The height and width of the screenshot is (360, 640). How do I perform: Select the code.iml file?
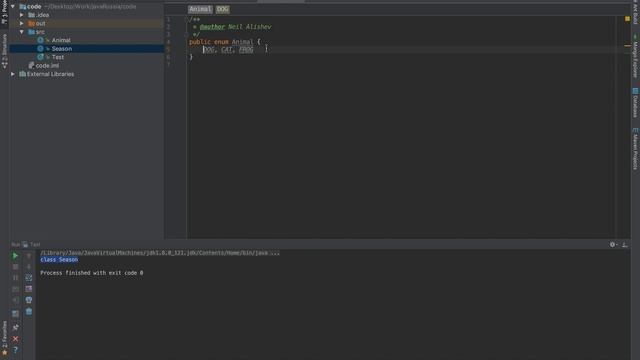click(47, 66)
